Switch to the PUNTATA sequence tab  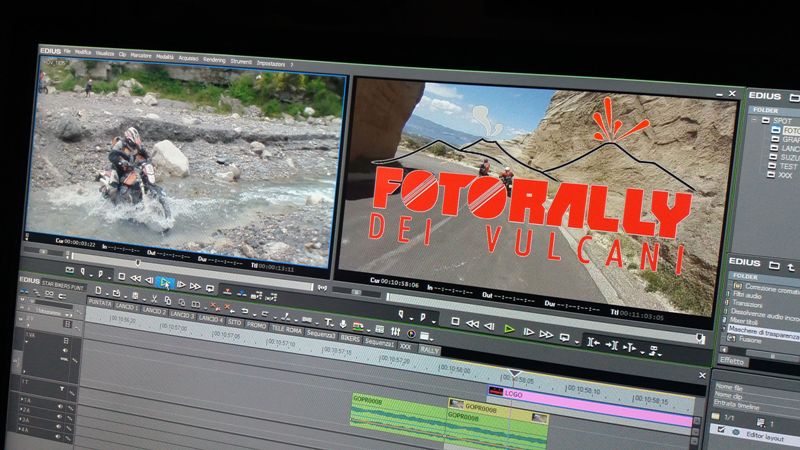99,302
